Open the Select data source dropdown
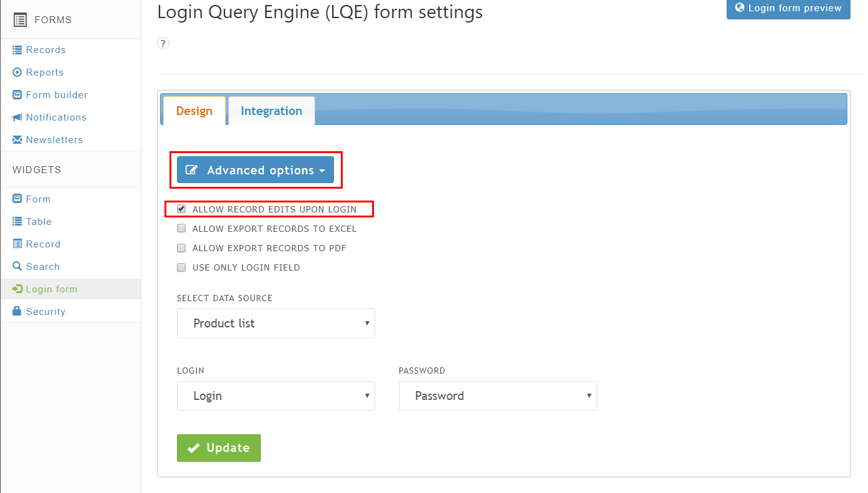868x493 pixels. click(x=276, y=323)
